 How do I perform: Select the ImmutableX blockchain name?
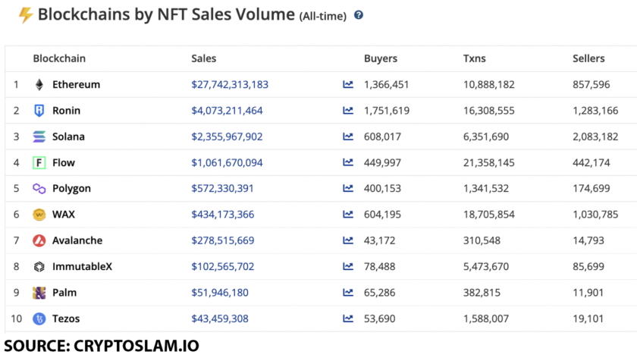[x=82, y=266]
